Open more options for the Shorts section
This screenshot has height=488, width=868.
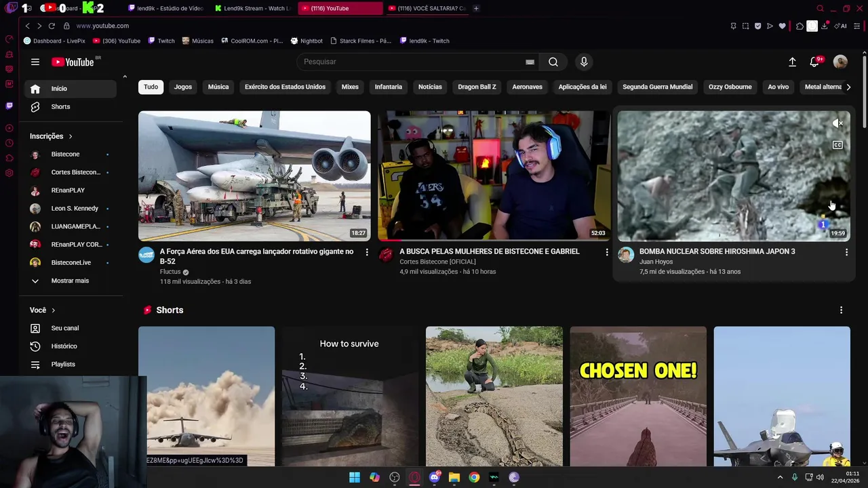[841, 310]
